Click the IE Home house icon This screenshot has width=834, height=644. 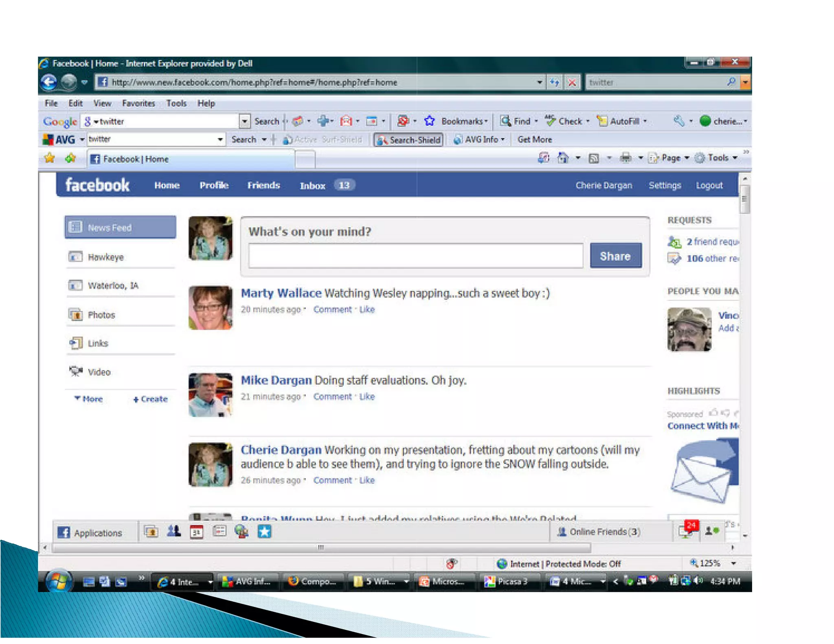point(563,158)
